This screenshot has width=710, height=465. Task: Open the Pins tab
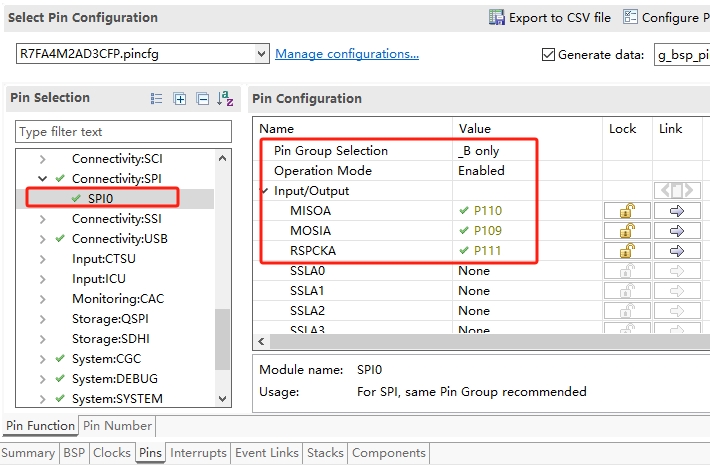click(150, 453)
